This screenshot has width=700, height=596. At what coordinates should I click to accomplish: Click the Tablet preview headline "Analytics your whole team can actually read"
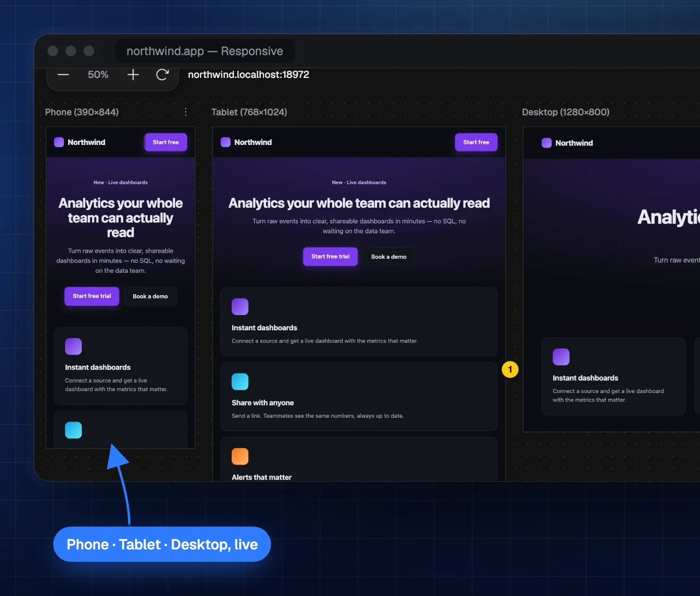pyautogui.click(x=359, y=203)
